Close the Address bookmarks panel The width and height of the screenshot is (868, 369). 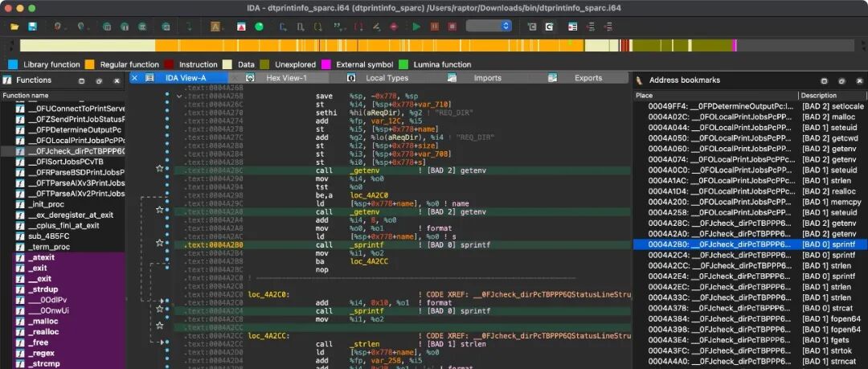[x=859, y=81]
